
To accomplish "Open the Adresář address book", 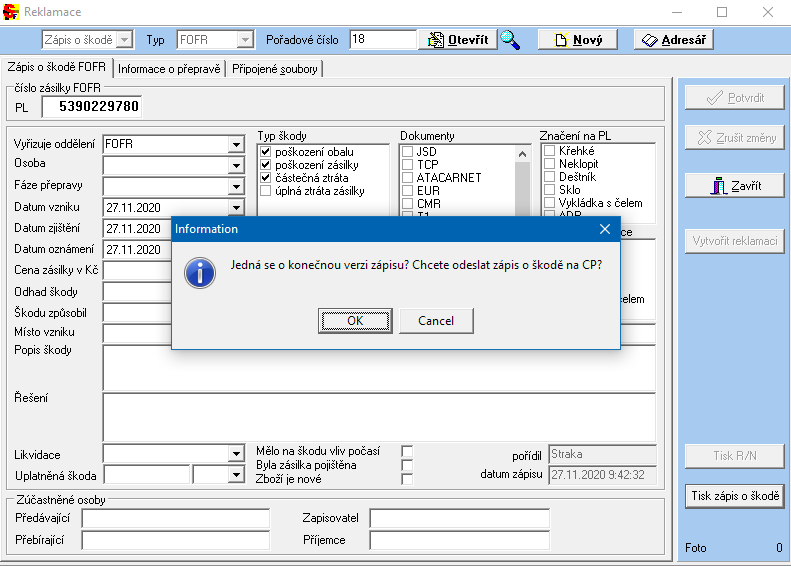I will (x=675, y=40).
